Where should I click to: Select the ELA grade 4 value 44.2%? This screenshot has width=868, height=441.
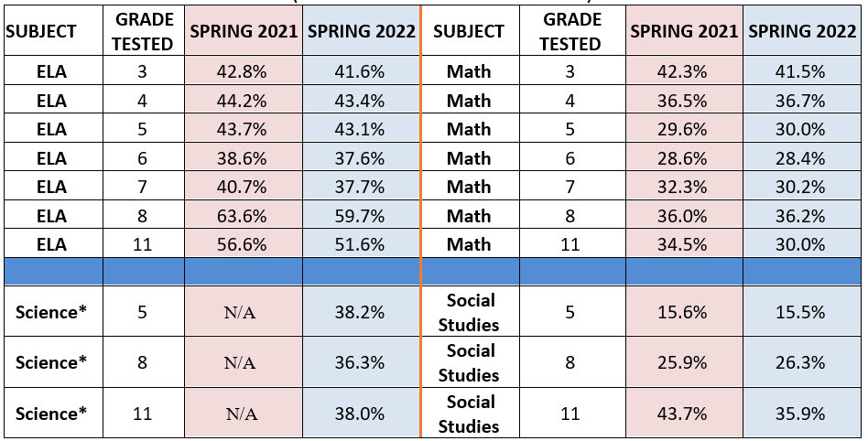pos(241,101)
